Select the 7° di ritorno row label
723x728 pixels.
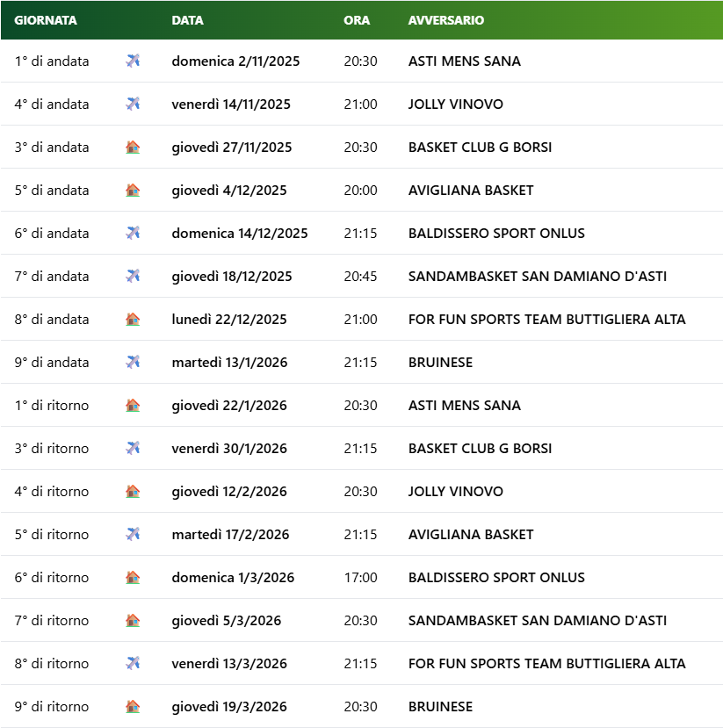point(52,621)
